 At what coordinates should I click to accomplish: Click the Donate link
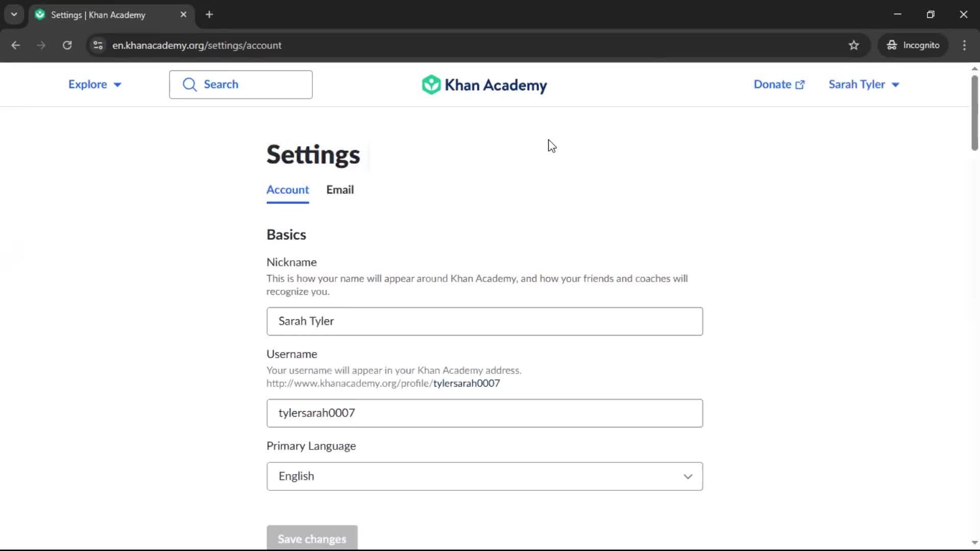779,85
